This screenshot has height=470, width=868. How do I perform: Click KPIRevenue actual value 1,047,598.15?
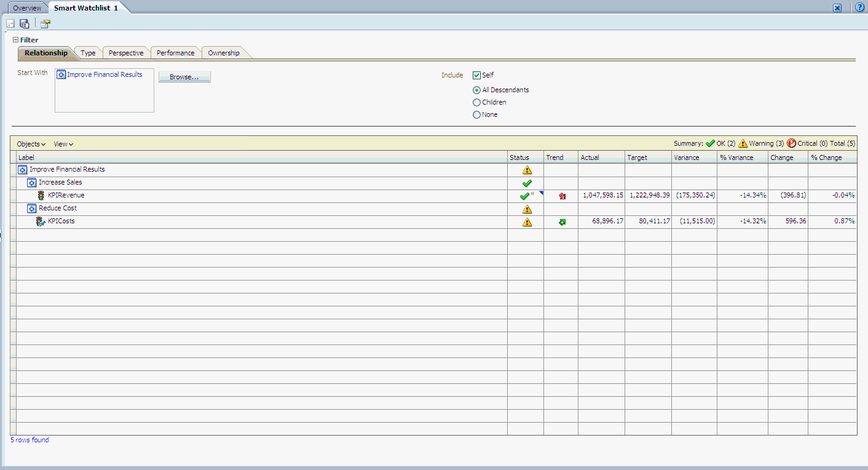tap(602, 196)
